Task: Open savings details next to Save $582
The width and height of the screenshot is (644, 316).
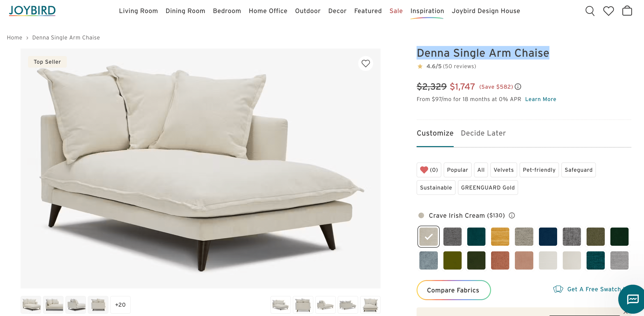Action: pyautogui.click(x=518, y=87)
